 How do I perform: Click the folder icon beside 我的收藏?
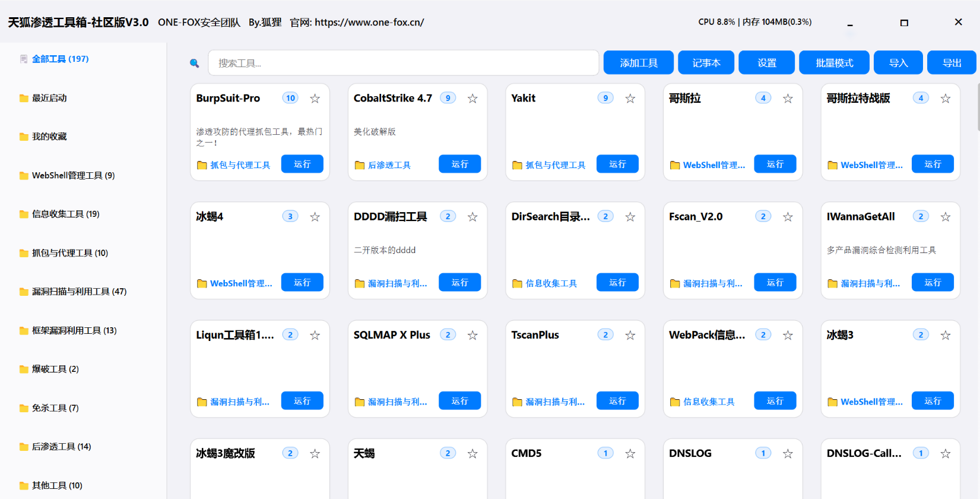coord(24,137)
